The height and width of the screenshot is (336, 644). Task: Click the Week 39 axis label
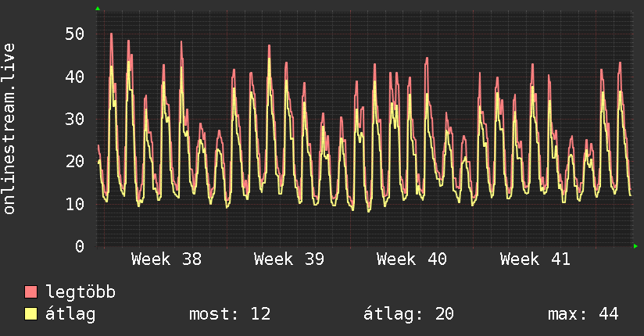[x=289, y=259]
